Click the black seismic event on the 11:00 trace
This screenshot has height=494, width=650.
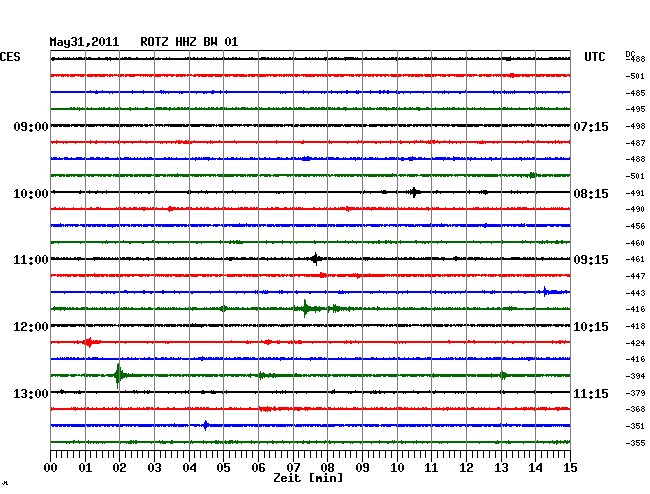(x=316, y=259)
